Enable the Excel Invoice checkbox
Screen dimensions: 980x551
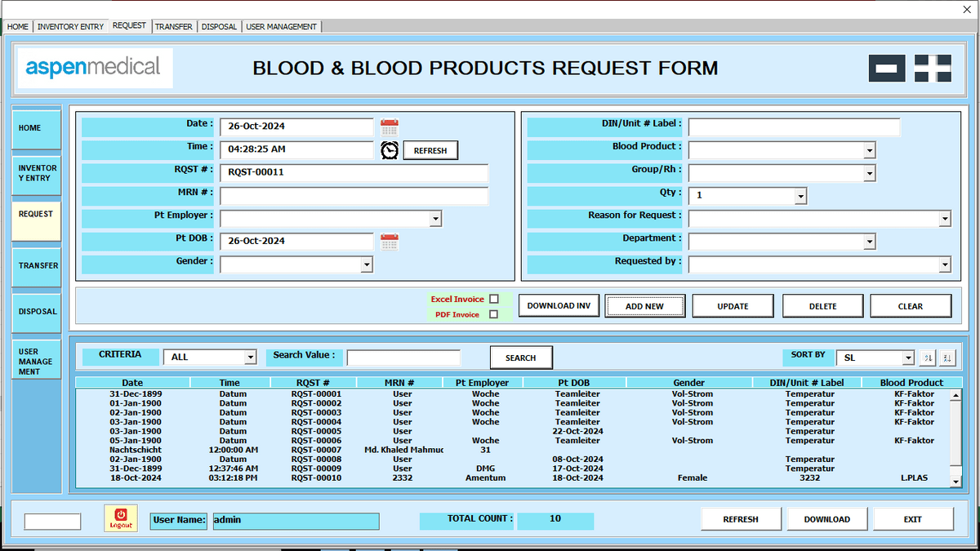click(x=493, y=299)
